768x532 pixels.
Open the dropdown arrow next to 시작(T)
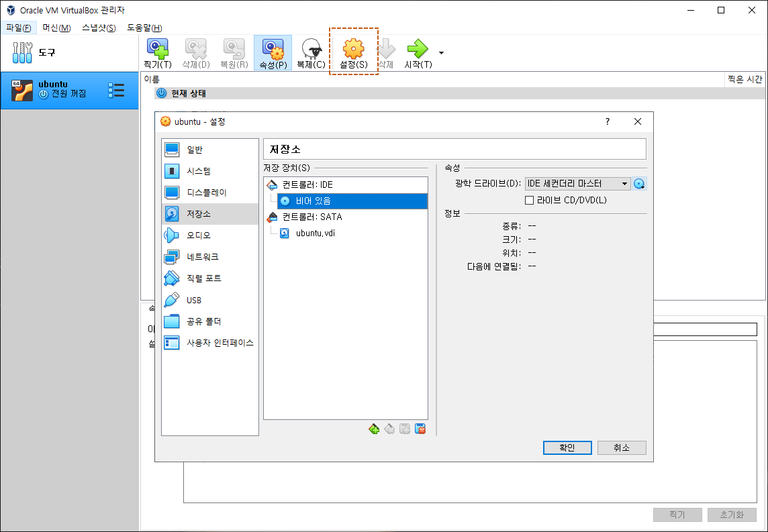441,53
